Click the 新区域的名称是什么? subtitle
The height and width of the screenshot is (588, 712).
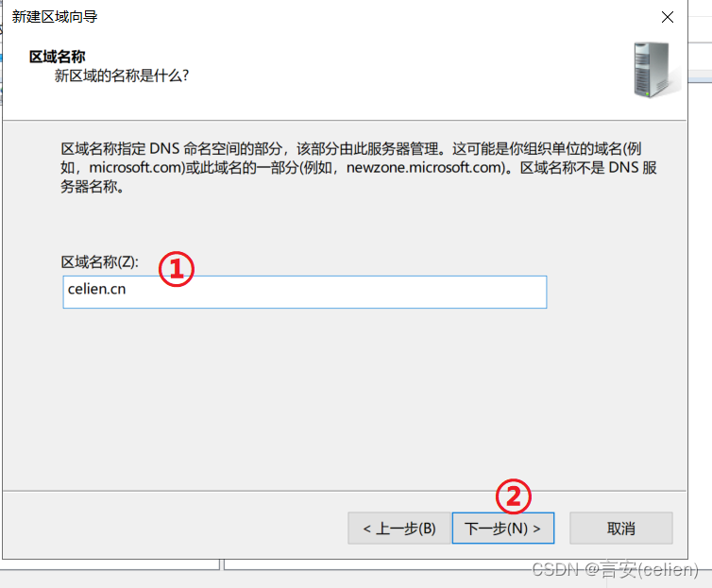(122, 76)
